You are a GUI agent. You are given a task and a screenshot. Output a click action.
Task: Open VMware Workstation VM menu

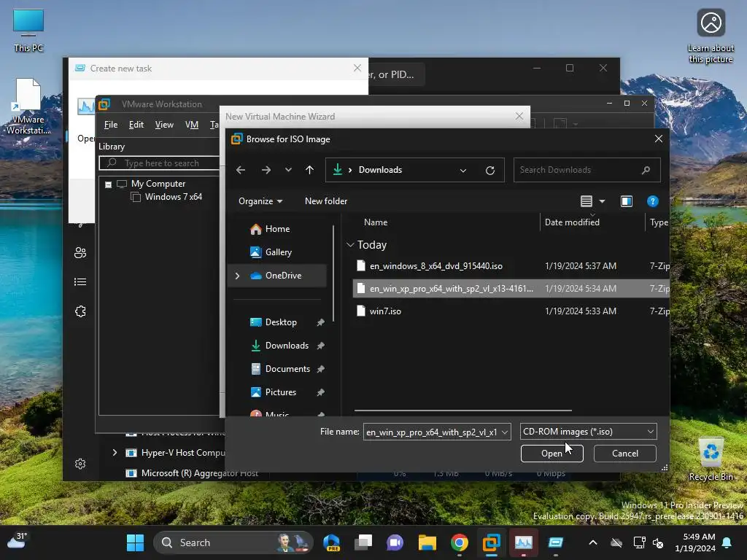coord(192,125)
